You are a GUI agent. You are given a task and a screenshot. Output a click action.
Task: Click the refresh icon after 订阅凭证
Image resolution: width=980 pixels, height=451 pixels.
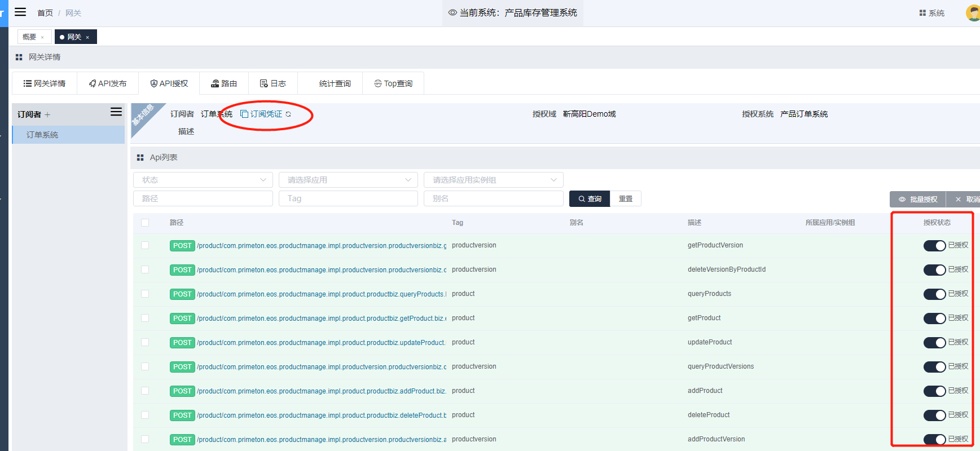288,114
